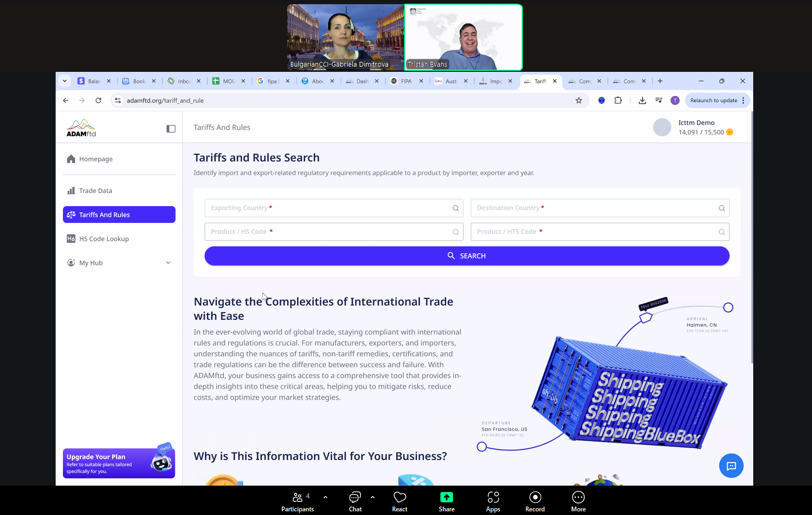Open Zoom Apps
Screen dimensions: 812x515
click(x=493, y=501)
